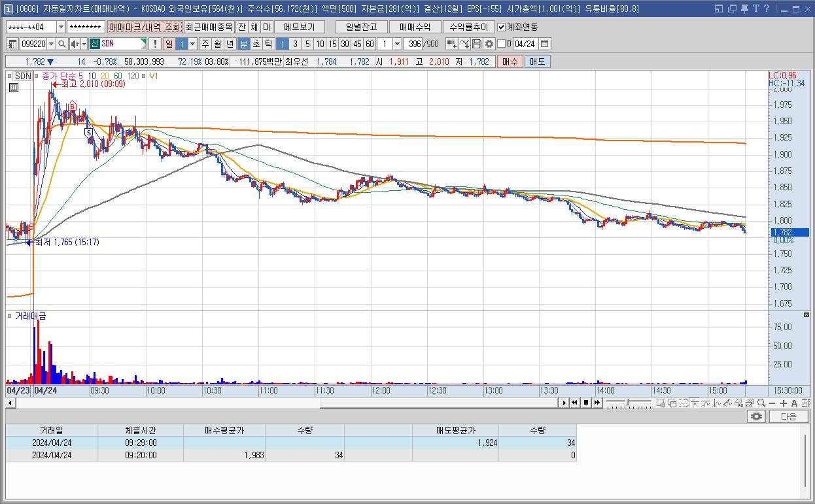Viewport: 815px width, 504px height.
Task: Open the settings gear above trade table
Action: pyautogui.click(x=757, y=416)
